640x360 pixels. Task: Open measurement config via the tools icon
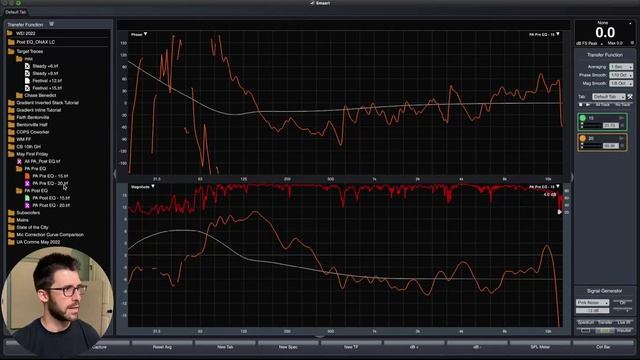click(x=630, y=97)
